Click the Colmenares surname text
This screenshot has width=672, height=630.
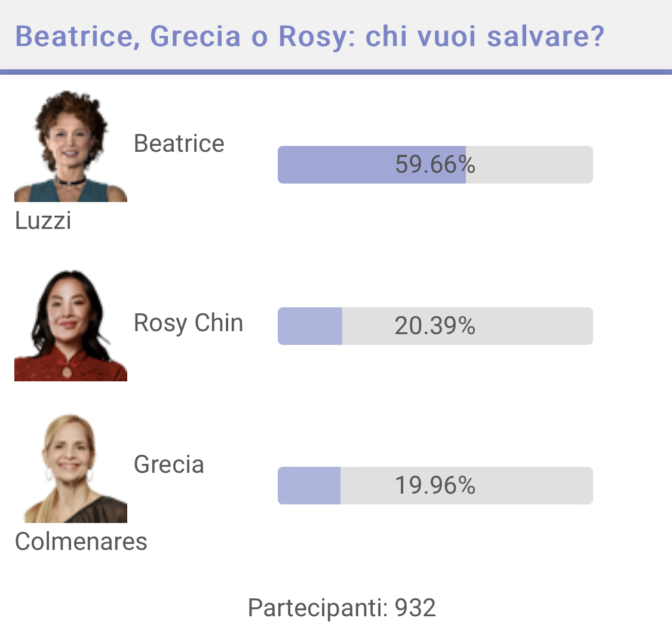click(x=81, y=542)
